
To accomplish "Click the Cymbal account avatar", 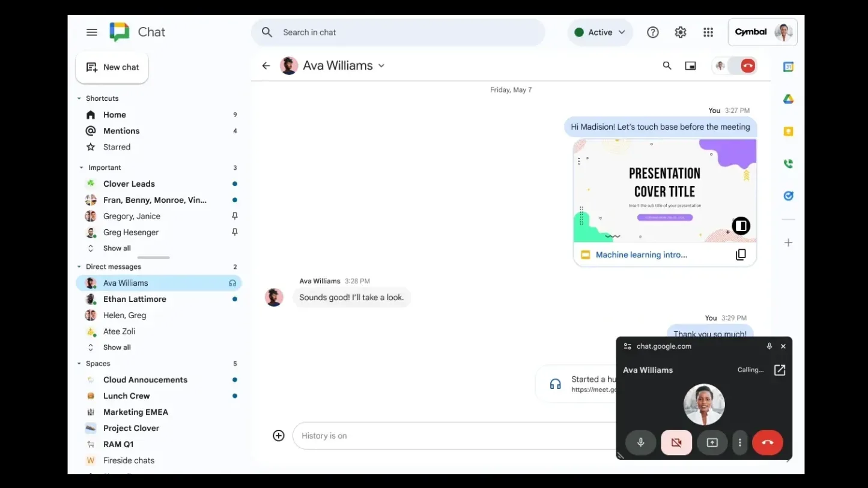I will (783, 32).
